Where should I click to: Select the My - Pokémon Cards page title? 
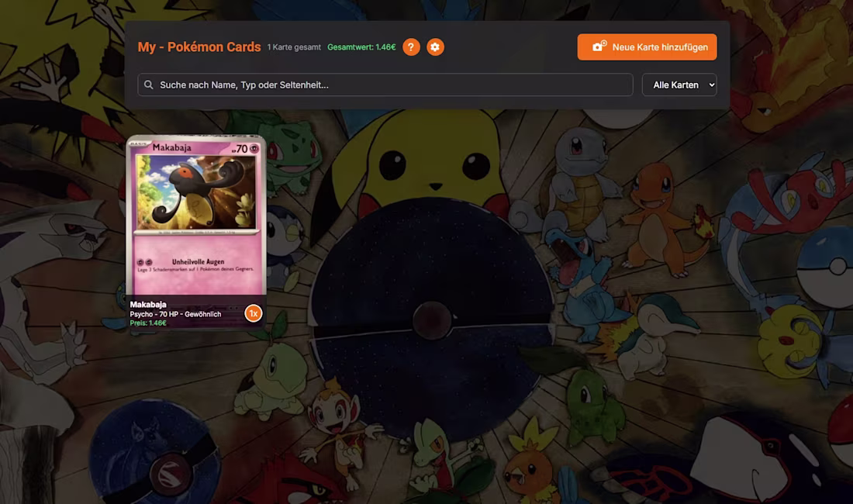click(199, 47)
